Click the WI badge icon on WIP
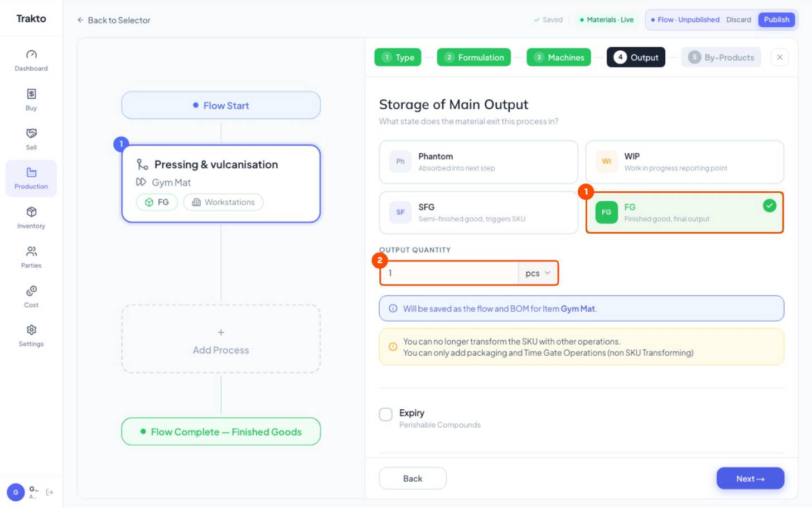The height and width of the screenshot is (508, 812). click(x=606, y=162)
